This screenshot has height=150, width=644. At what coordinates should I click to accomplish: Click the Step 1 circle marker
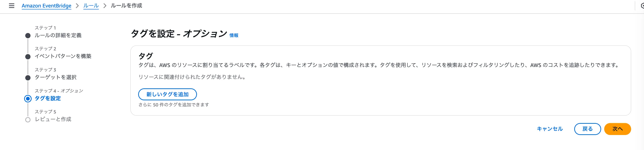[x=28, y=36]
